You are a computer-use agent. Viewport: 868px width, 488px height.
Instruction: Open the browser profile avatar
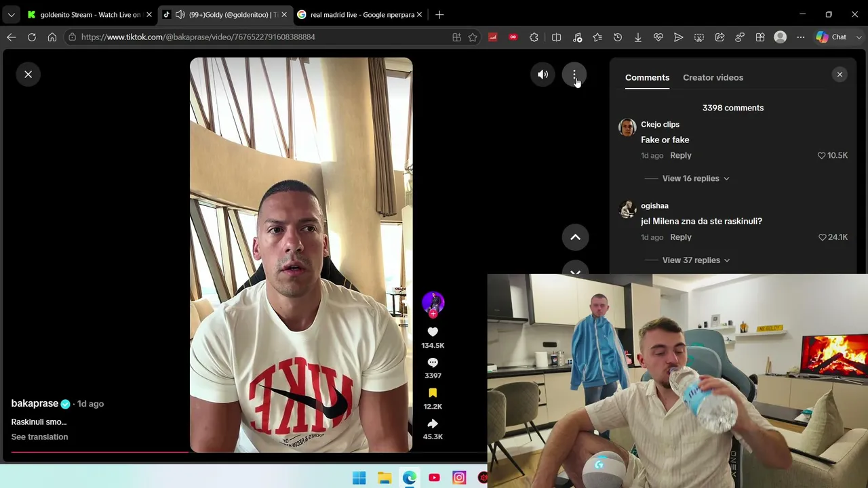[x=781, y=37]
